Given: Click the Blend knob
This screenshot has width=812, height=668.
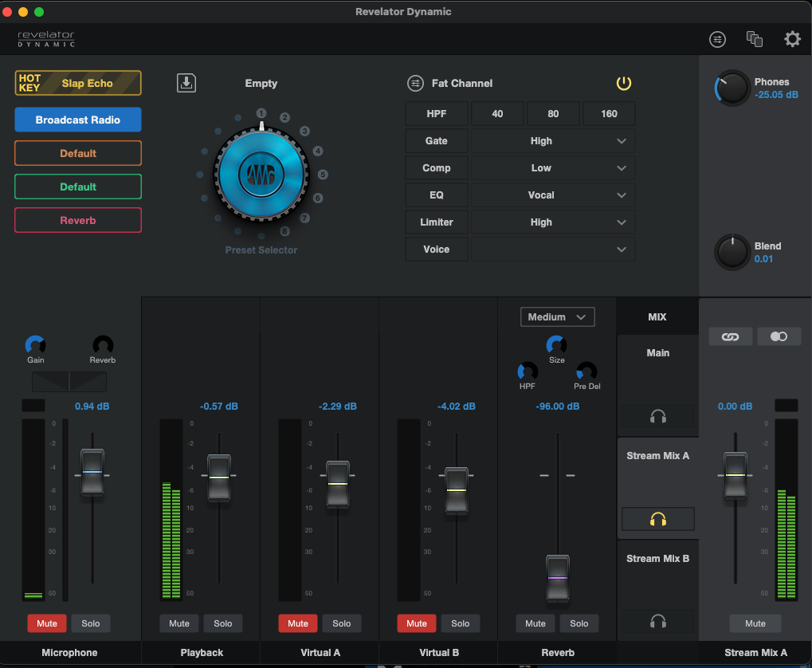Looking at the screenshot, I should pyautogui.click(x=732, y=253).
